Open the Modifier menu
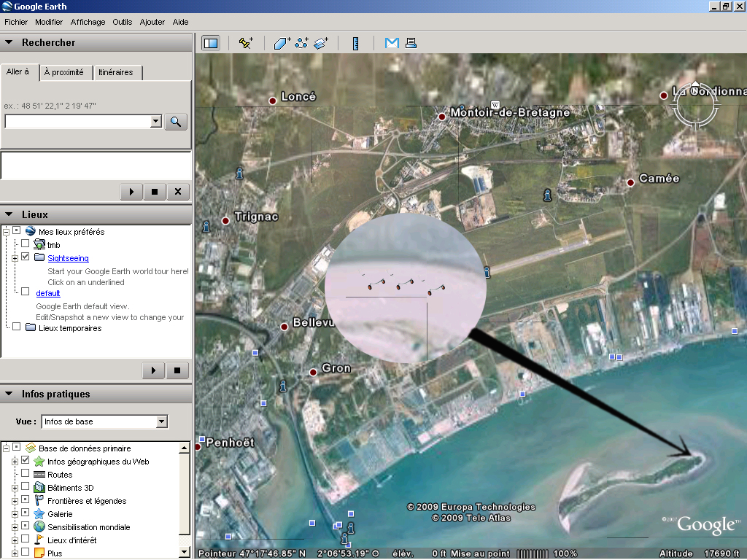The height and width of the screenshot is (560, 747). pyautogui.click(x=49, y=22)
